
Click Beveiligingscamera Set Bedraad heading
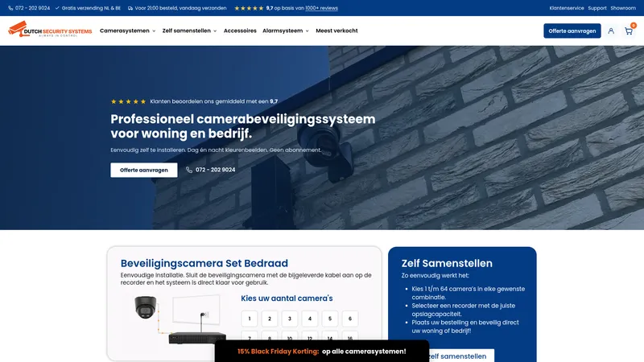204,263
